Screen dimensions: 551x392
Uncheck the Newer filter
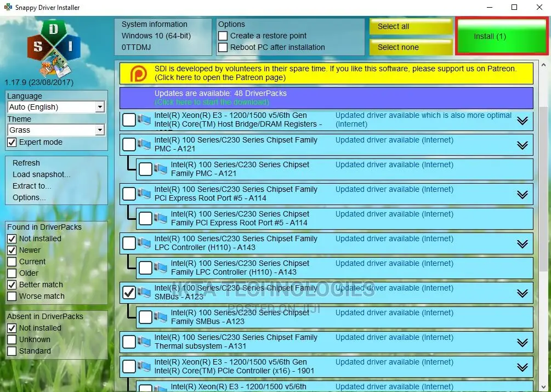[x=12, y=250]
